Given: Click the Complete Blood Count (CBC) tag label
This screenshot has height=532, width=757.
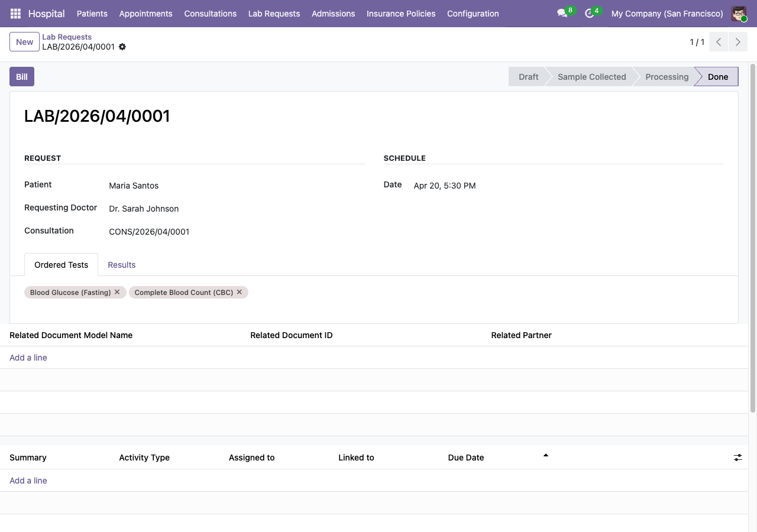Looking at the screenshot, I should click(184, 293).
